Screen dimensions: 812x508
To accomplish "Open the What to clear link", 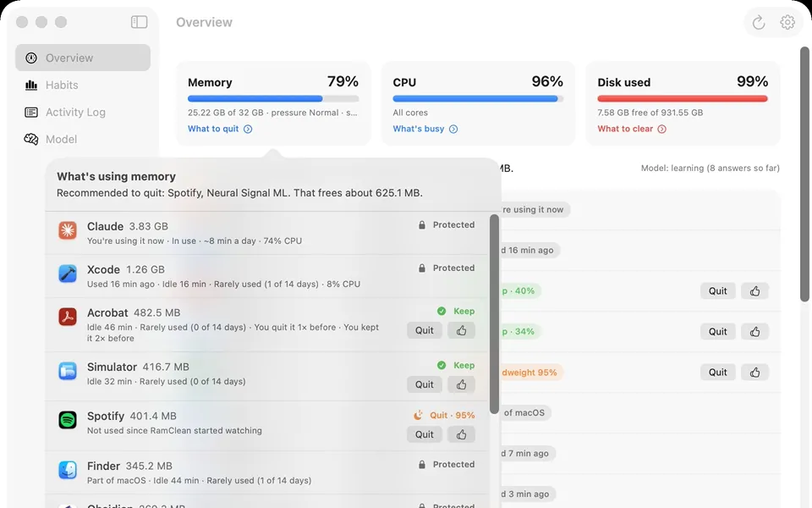I will coord(631,129).
